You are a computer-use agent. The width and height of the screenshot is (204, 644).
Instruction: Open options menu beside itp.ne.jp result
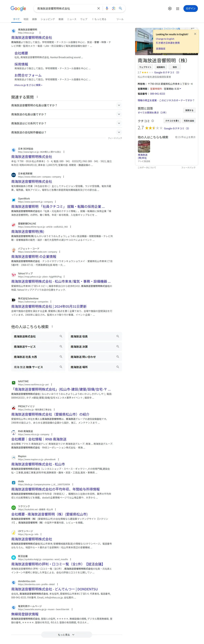41,534
